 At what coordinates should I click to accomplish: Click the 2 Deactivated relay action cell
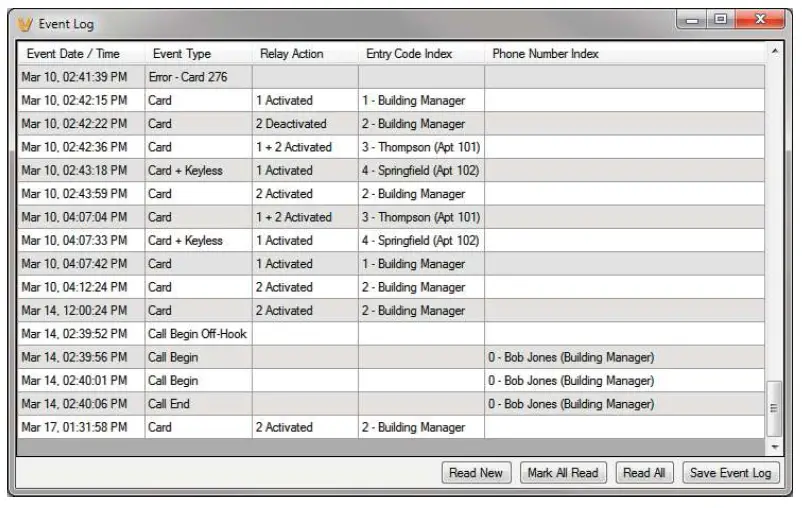tap(291, 124)
